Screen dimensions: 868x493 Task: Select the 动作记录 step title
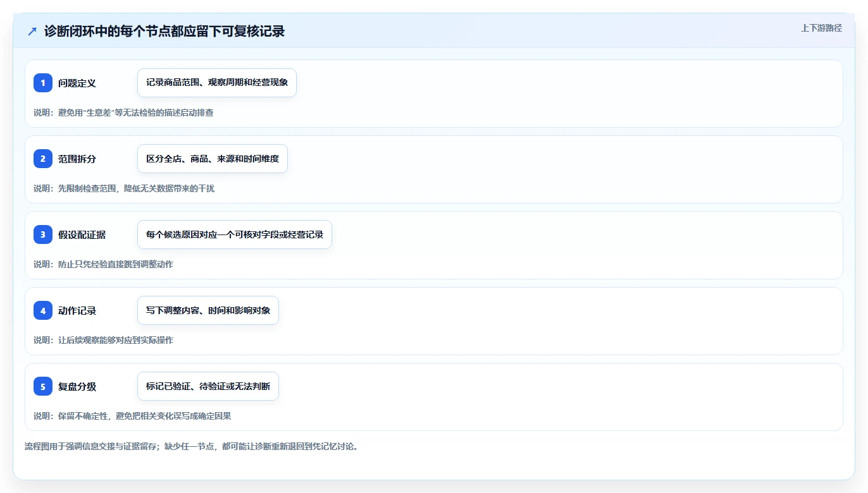[x=77, y=310]
